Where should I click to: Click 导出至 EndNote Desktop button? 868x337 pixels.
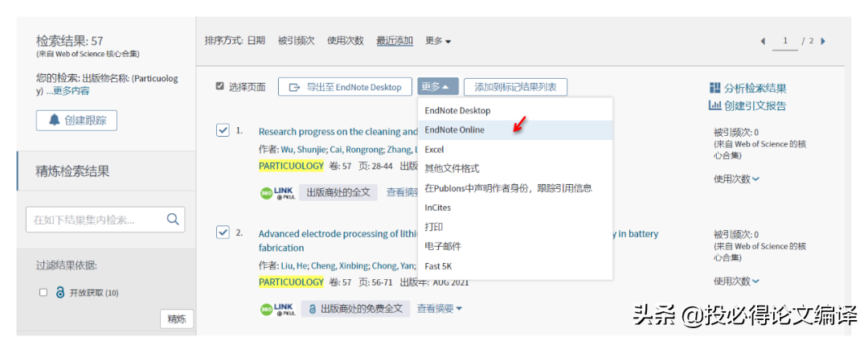coord(345,87)
